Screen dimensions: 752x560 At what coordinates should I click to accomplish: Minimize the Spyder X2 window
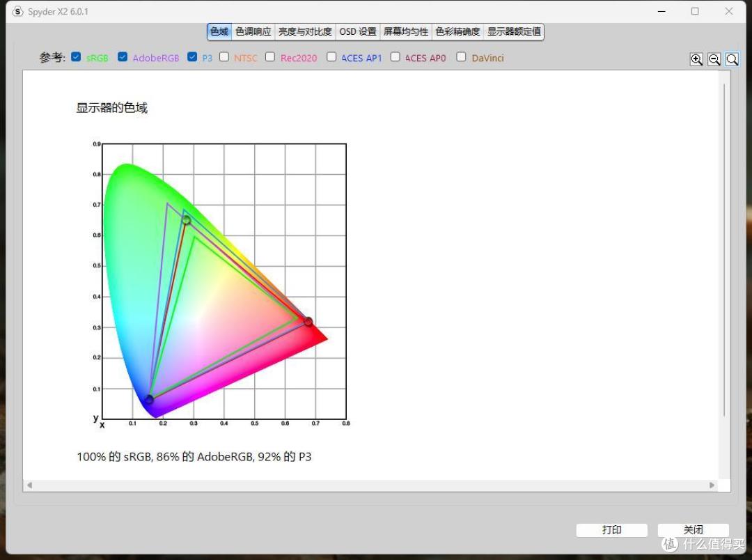pyautogui.click(x=662, y=11)
